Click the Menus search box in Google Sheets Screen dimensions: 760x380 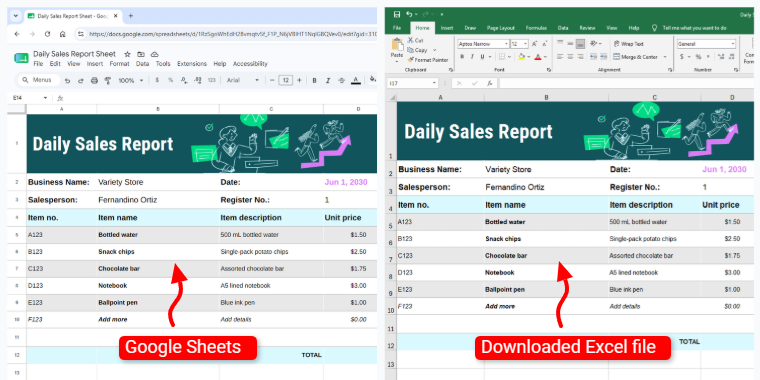coord(39,80)
